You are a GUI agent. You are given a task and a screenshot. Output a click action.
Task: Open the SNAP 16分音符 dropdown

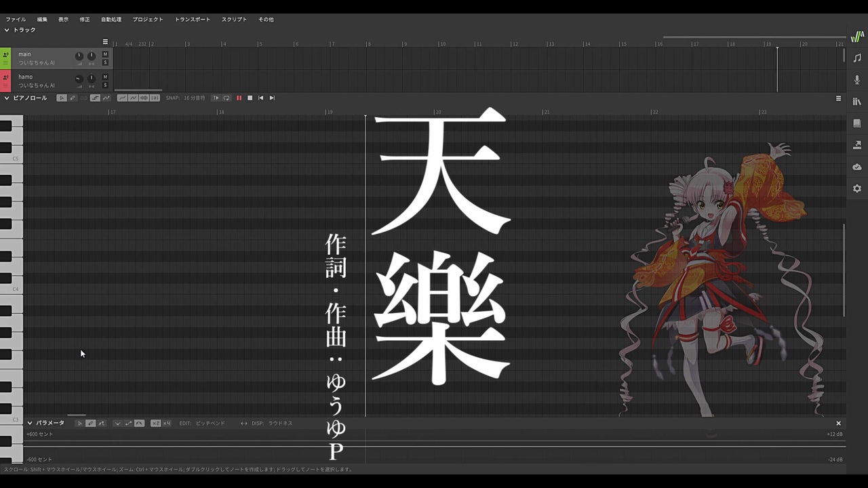(x=194, y=98)
